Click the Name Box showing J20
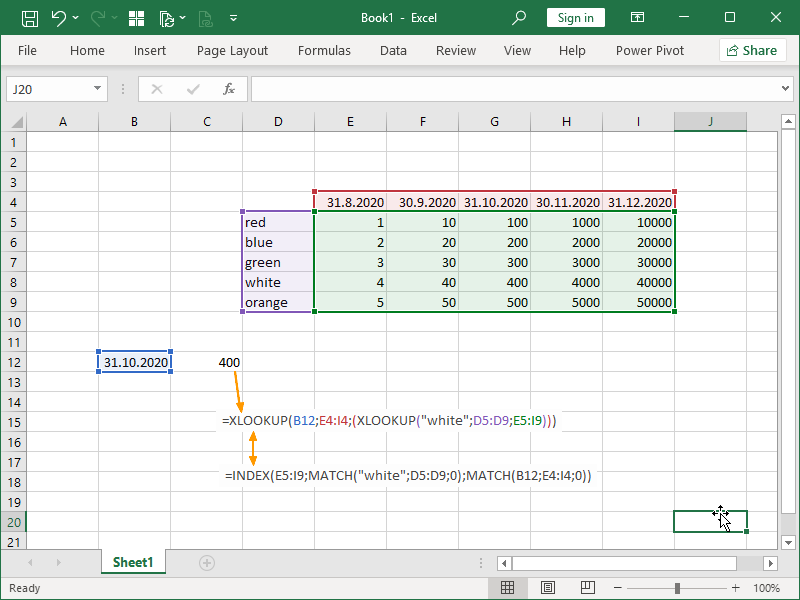 coord(48,89)
